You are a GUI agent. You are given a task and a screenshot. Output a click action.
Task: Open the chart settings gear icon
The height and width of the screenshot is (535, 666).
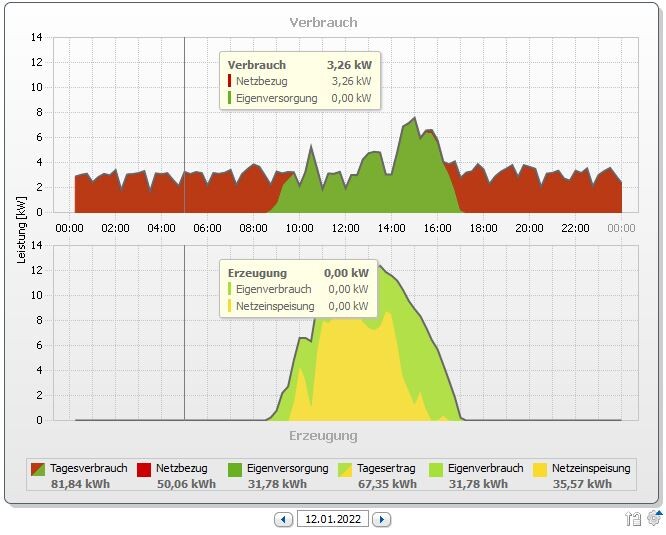tap(654, 517)
